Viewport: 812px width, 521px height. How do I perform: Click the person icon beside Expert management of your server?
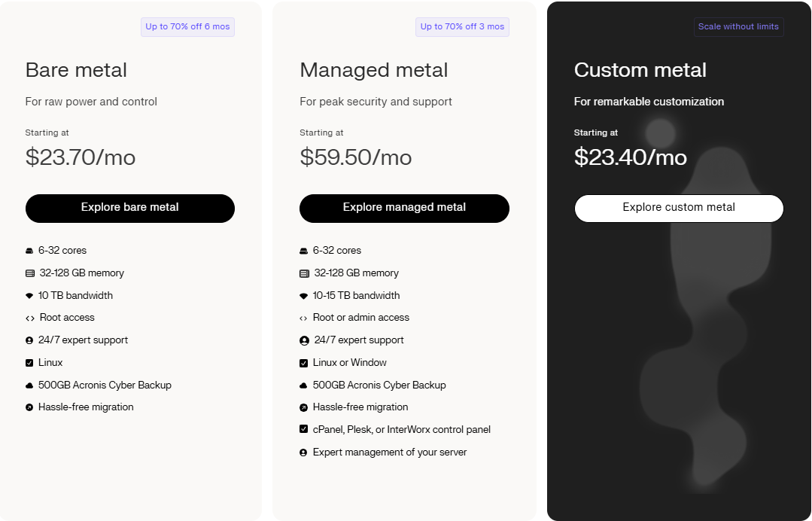click(x=304, y=452)
